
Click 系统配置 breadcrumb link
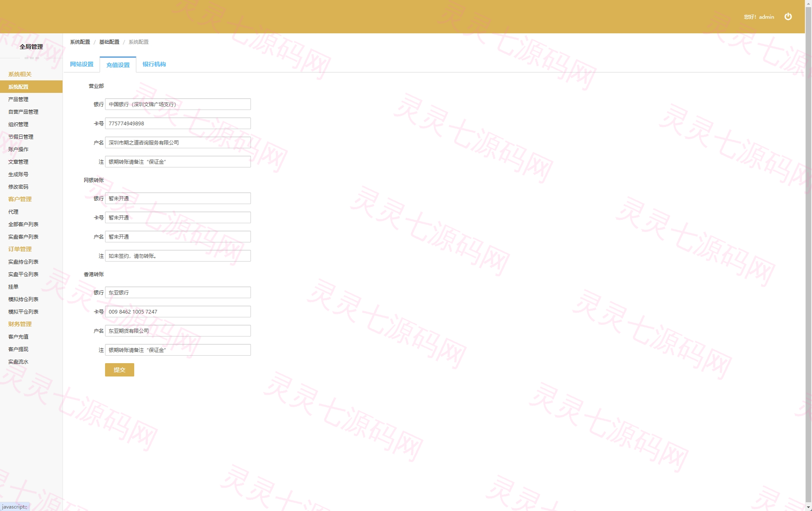(80, 42)
